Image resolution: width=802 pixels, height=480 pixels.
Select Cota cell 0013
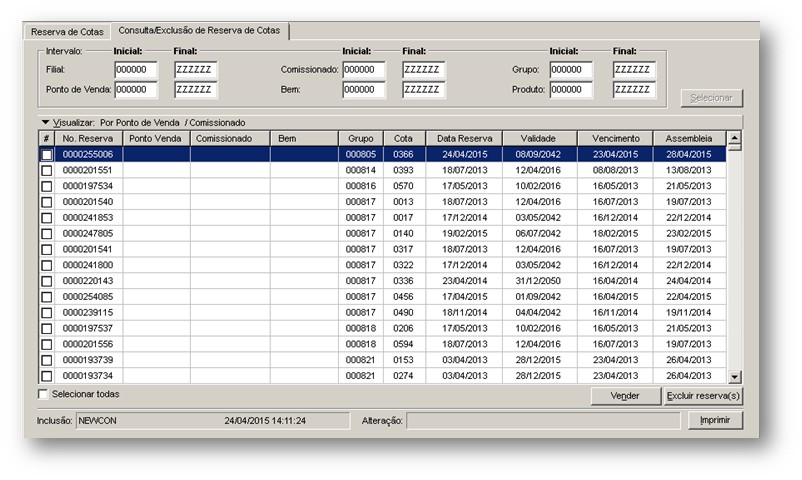tap(404, 202)
